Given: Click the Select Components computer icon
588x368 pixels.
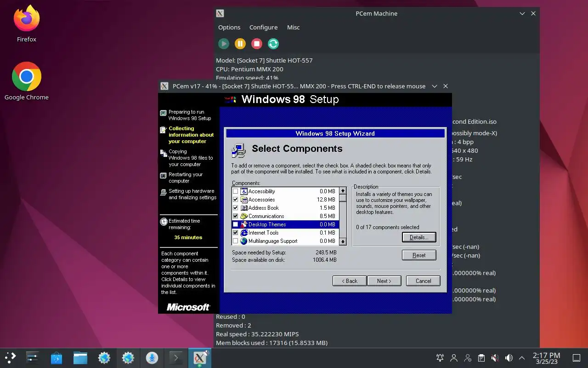Looking at the screenshot, I should tap(238, 150).
